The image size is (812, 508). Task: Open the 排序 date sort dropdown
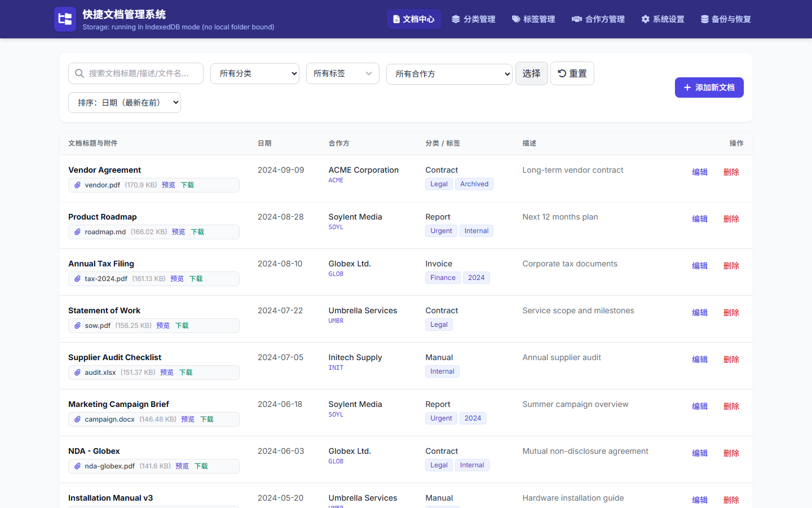[x=125, y=103]
